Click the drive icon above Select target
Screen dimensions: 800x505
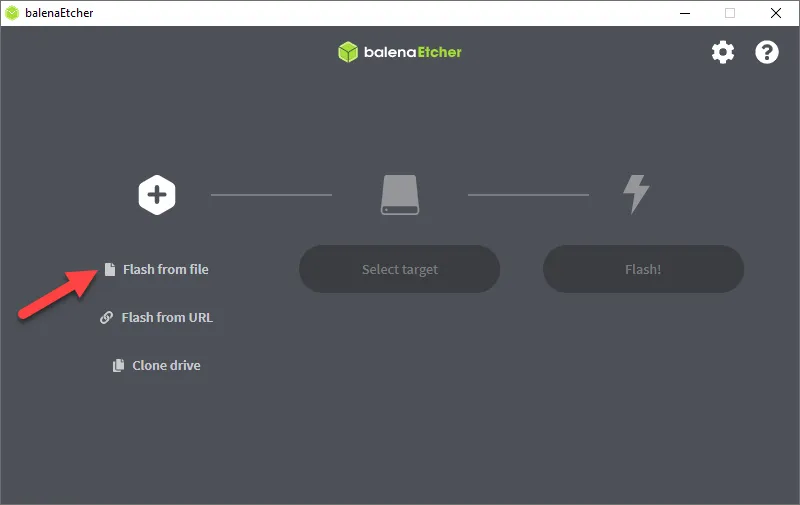400,195
